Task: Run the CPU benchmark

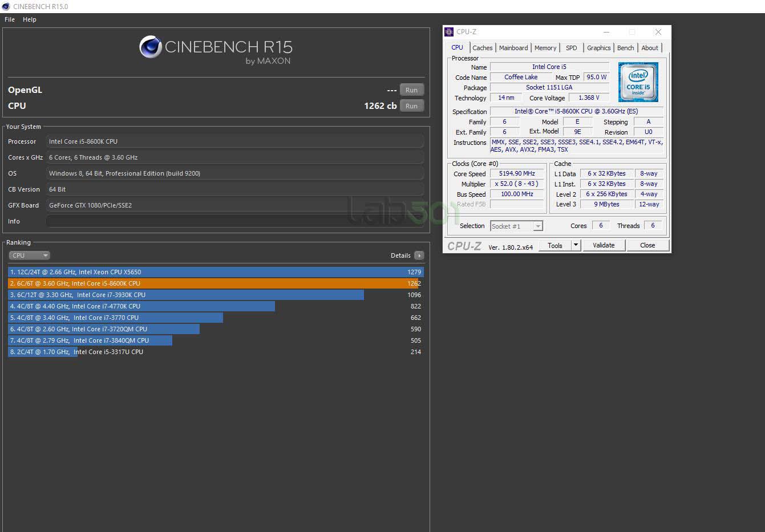Action: coord(412,106)
